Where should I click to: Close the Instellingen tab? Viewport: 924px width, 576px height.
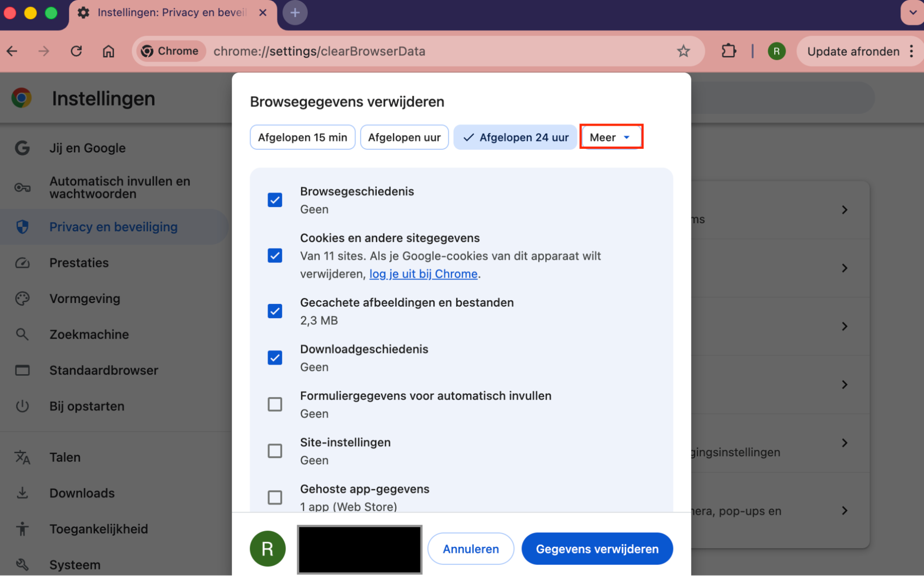pyautogui.click(x=263, y=13)
